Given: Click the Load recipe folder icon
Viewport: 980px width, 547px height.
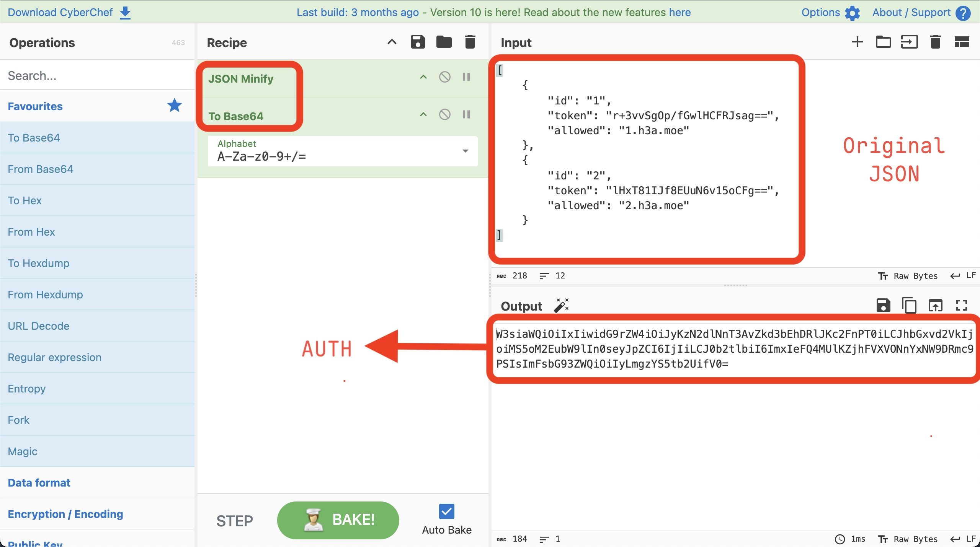Looking at the screenshot, I should click(x=444, y=42).
